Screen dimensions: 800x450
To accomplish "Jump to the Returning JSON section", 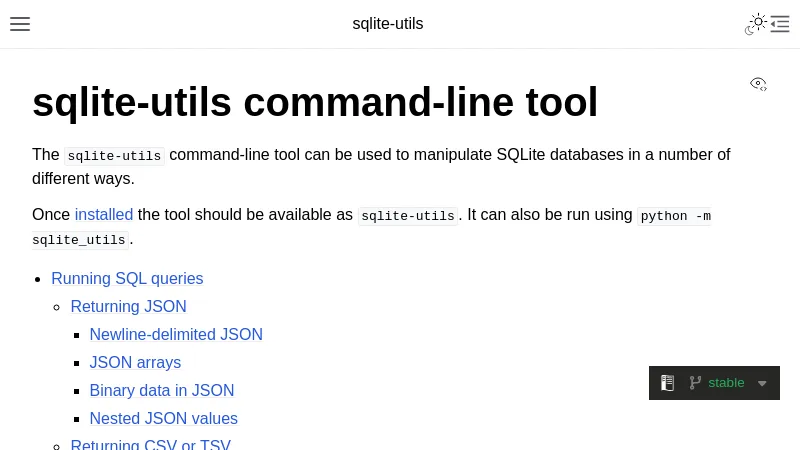I will tap(128, 307).
